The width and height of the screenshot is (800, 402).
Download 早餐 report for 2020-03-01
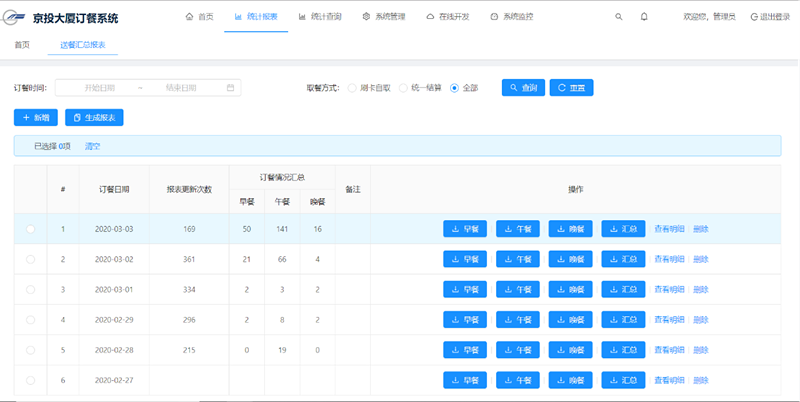pyautogui.click(x=465, y=290)
